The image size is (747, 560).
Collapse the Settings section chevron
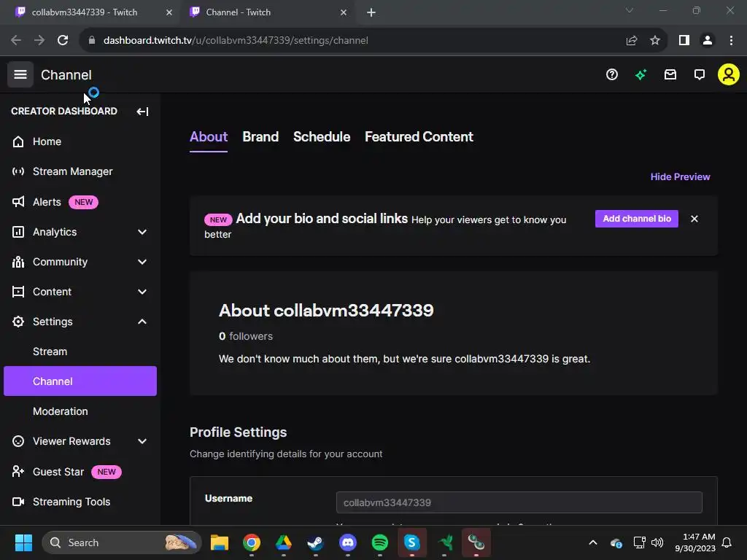pos(142,322)
